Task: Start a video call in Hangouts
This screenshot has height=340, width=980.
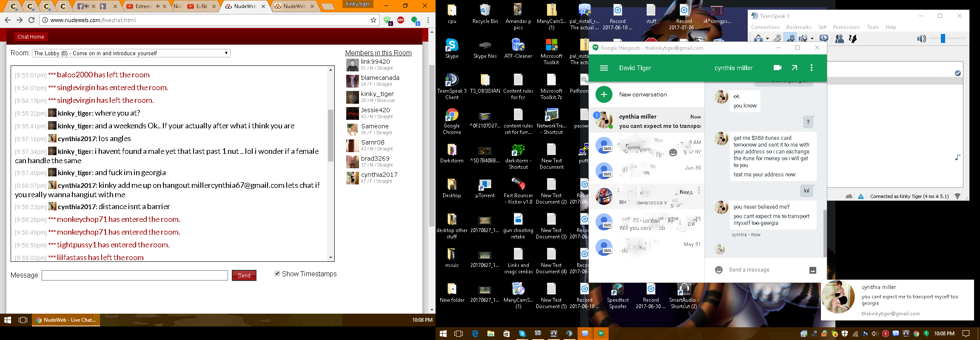Action: (778, 68)
